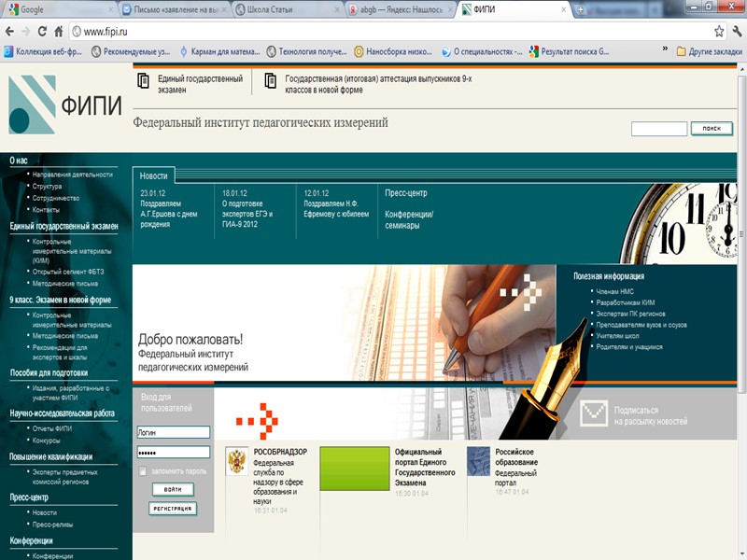Go back using the browser back arrow
Image resolution: width=747 pixels, height=560 pixels.
tap(9, 32)
